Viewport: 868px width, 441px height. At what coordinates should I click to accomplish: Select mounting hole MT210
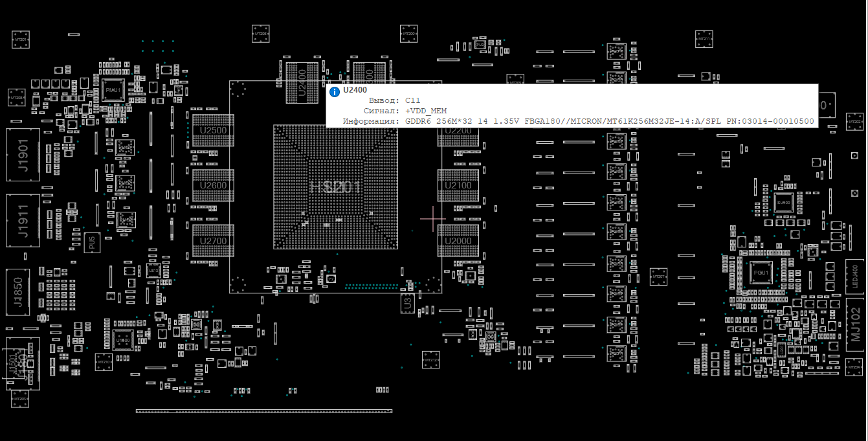click(x=104, y=362)
